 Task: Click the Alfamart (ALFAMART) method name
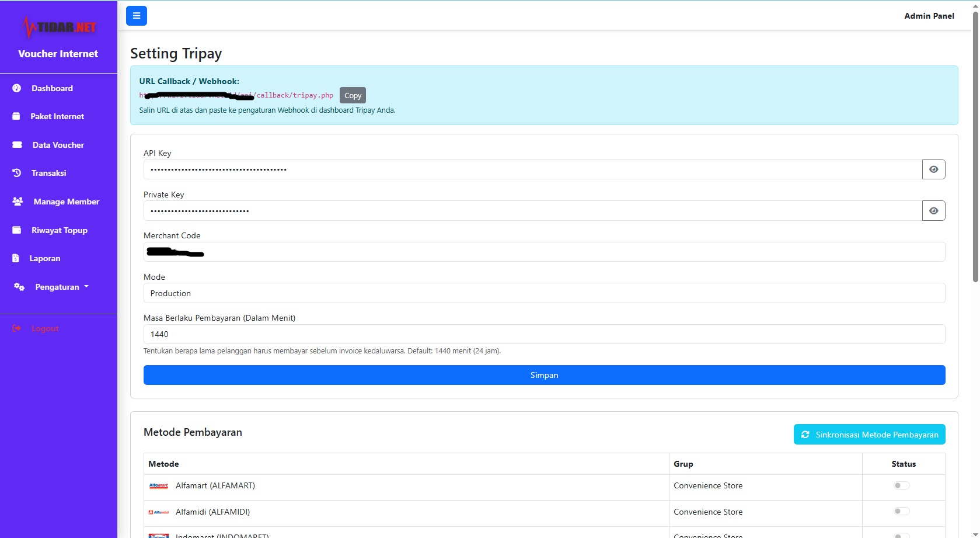coord(215,485)
